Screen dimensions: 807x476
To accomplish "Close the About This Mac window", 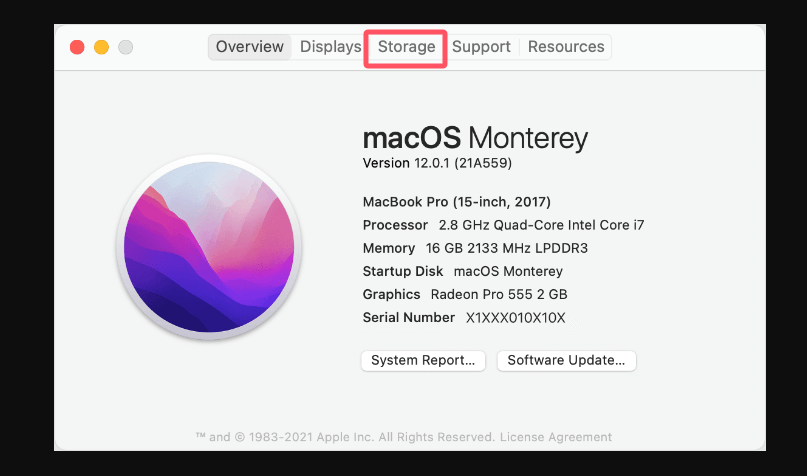I will [77, 47].
